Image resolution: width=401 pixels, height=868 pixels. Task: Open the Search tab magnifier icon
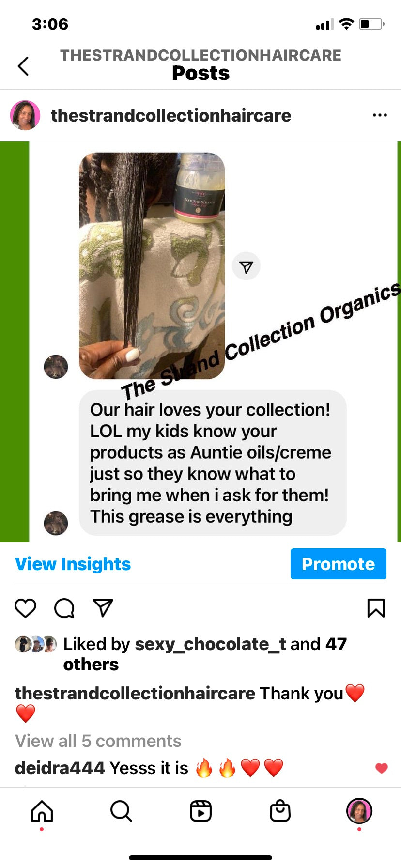click(121, 811)
